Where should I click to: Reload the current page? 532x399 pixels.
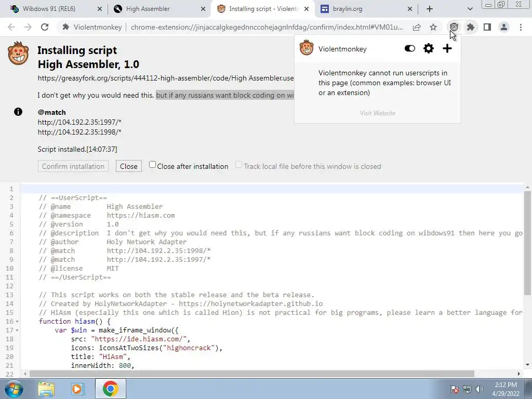[45, 27]
